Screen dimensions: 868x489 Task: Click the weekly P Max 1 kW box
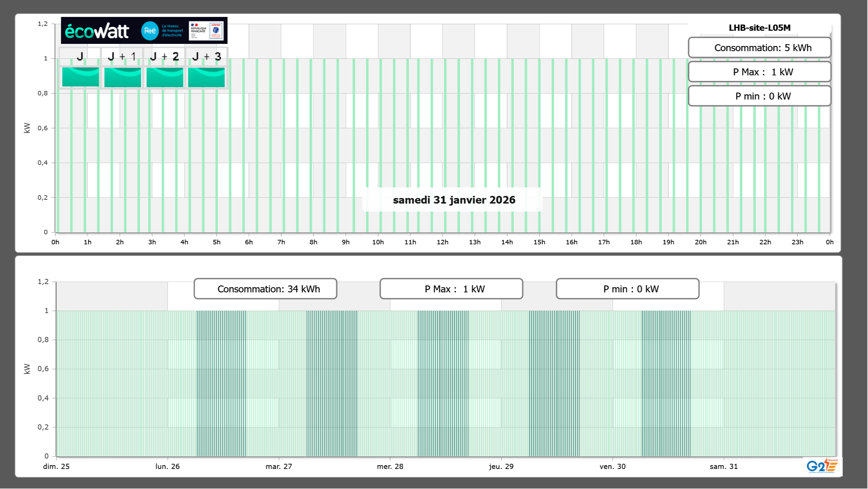tap(451, 289)
